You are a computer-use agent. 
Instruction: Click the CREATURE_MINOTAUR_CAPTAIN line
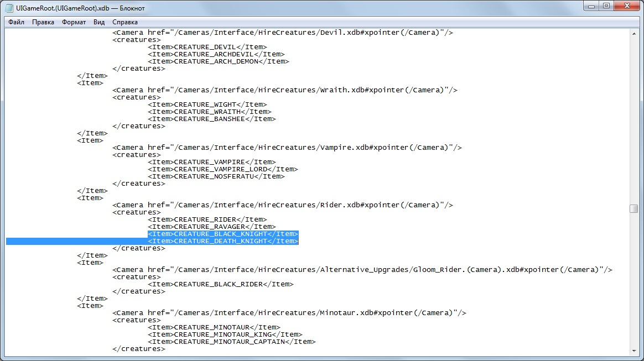[x=232, y=342]
